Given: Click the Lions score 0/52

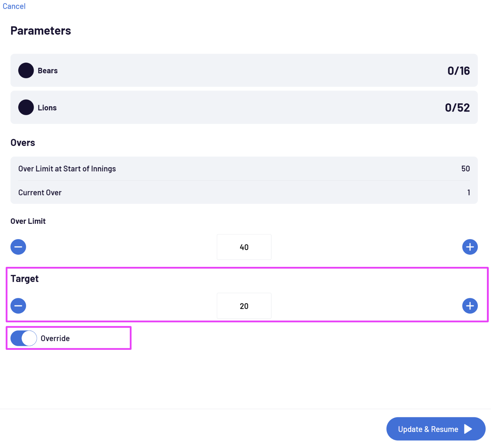Looking at the screenshot, I should [458, 108].
